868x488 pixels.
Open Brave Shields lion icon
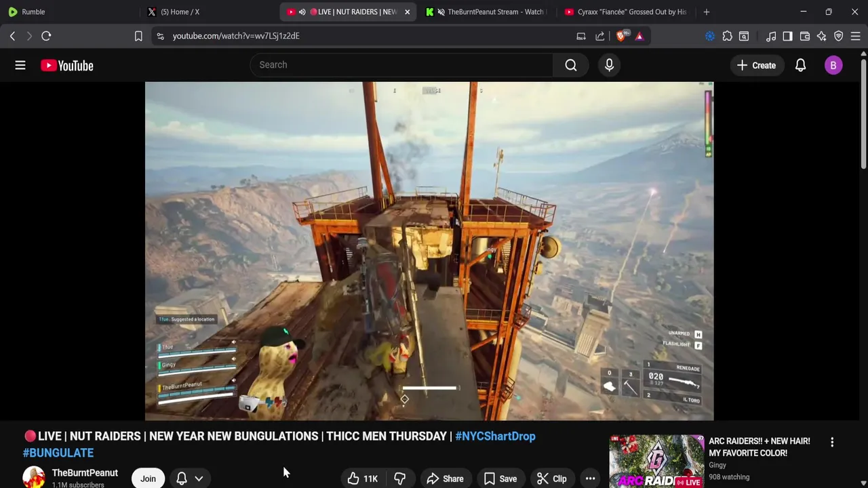pyautogui.click(x=621, y=36)
